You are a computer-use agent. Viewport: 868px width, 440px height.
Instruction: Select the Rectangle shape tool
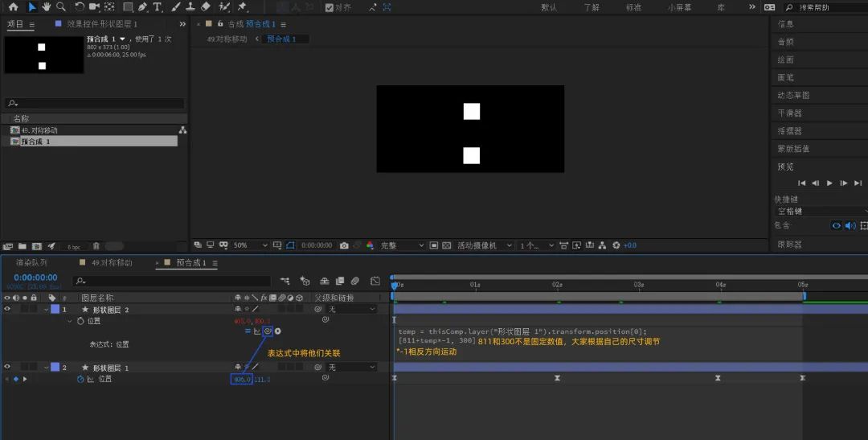click(x=128, y=7)
